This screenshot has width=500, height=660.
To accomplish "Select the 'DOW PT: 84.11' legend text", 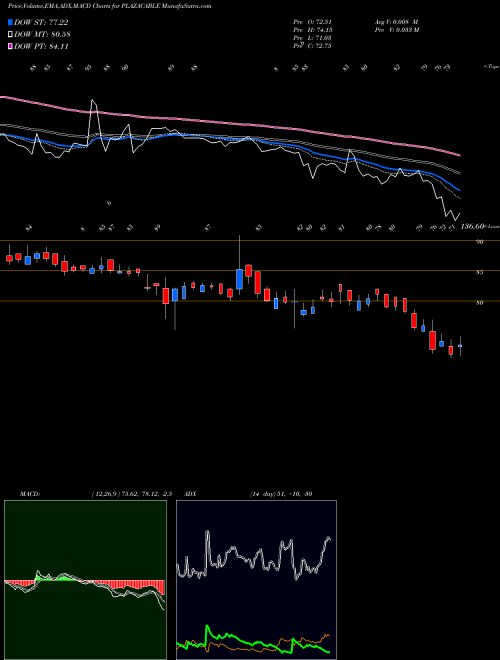I will 41,46.
